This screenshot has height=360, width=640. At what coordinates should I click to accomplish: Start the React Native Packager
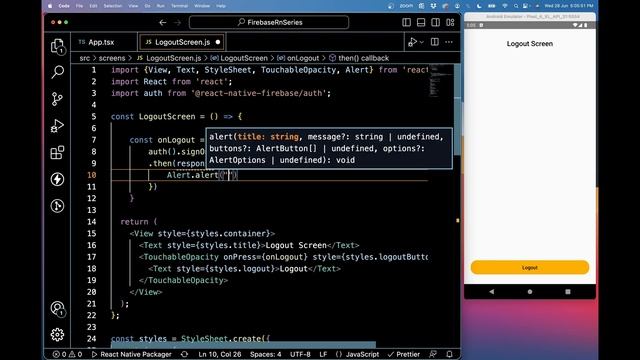click(x=131, y=354)
